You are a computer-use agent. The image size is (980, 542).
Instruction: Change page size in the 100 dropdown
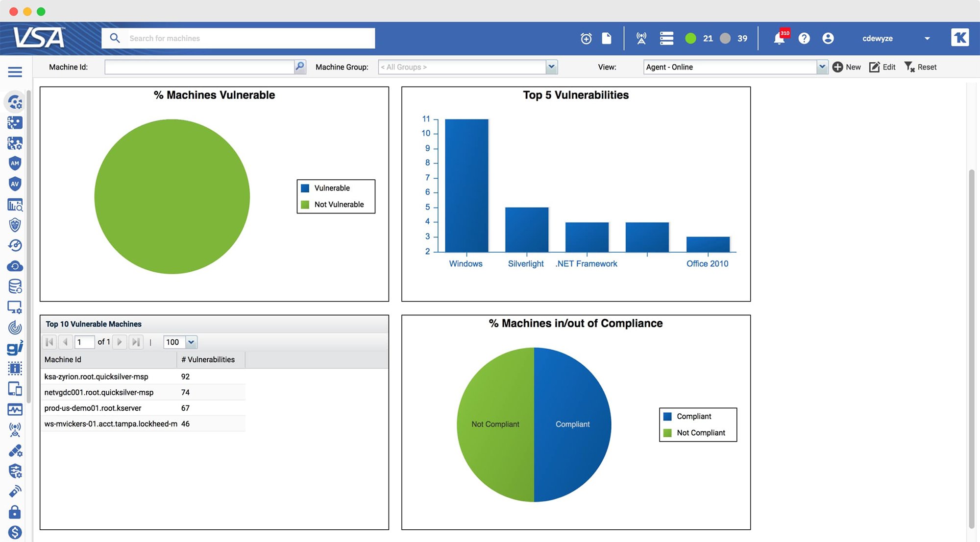click(x=191, y=342)
